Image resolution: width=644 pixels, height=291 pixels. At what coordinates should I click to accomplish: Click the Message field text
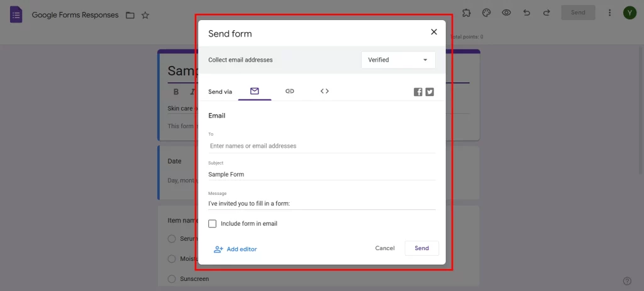(322, 203)
